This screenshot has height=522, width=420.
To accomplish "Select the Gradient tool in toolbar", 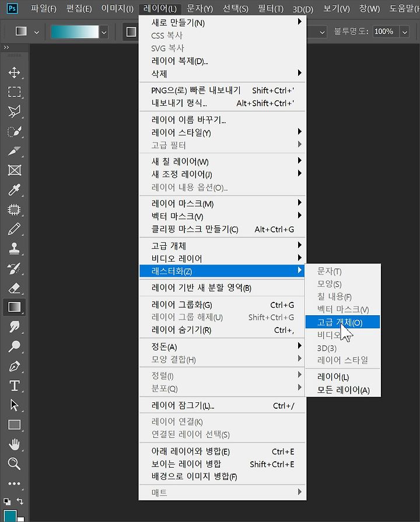I will point(14,307).
